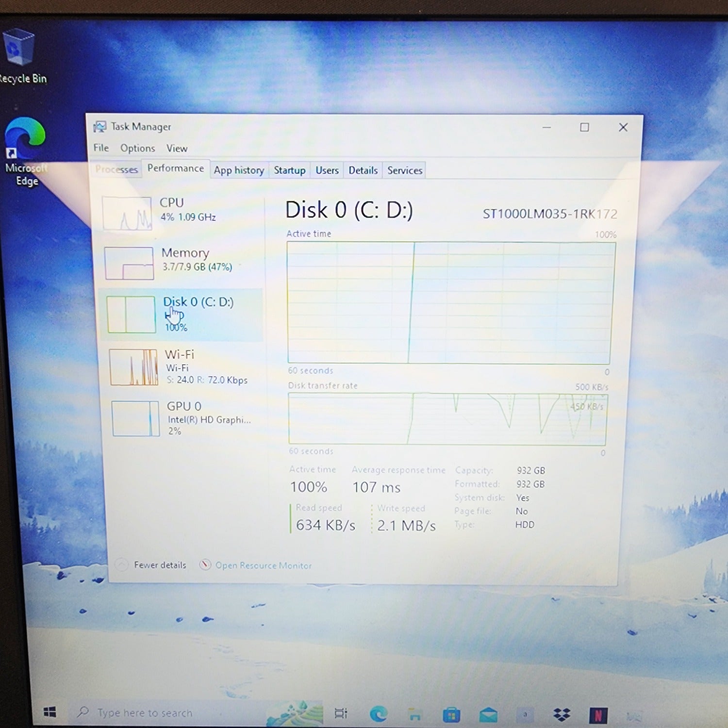This screenshot has width=728, height=728.
Task: Collapse view using Fewer details arrow icon
Action: (x=121, y=564)
